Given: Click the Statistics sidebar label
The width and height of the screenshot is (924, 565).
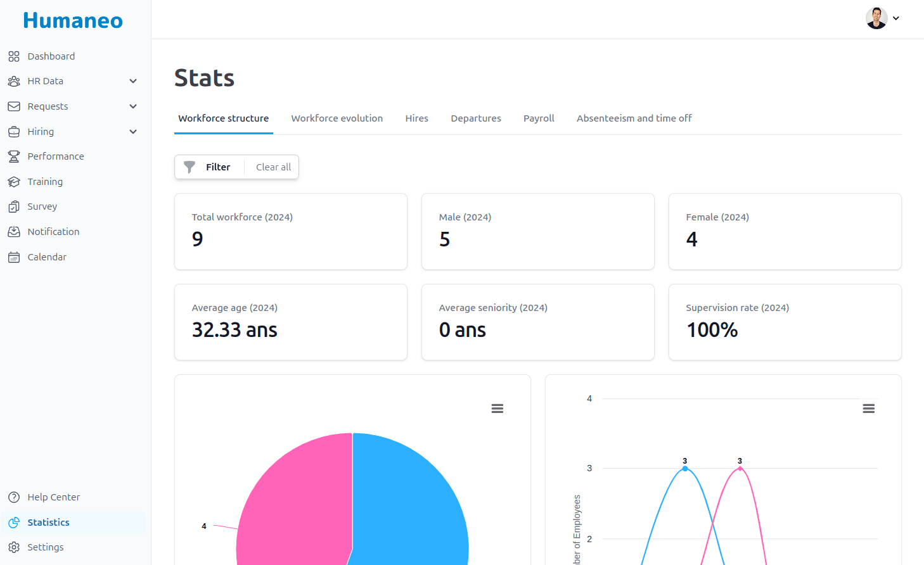Looking at the screenshot, I should pyautogui.click(x=48, y=523).
